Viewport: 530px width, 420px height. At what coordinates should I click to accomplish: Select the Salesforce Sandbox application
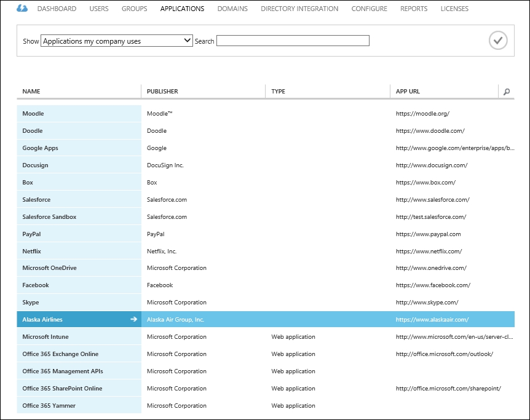[49, 216]
